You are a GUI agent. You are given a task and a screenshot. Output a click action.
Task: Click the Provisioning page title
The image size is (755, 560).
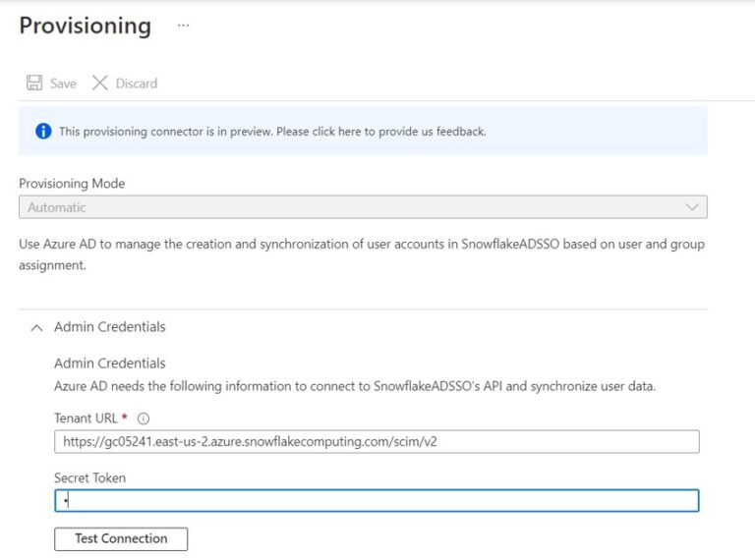point(86,26)
